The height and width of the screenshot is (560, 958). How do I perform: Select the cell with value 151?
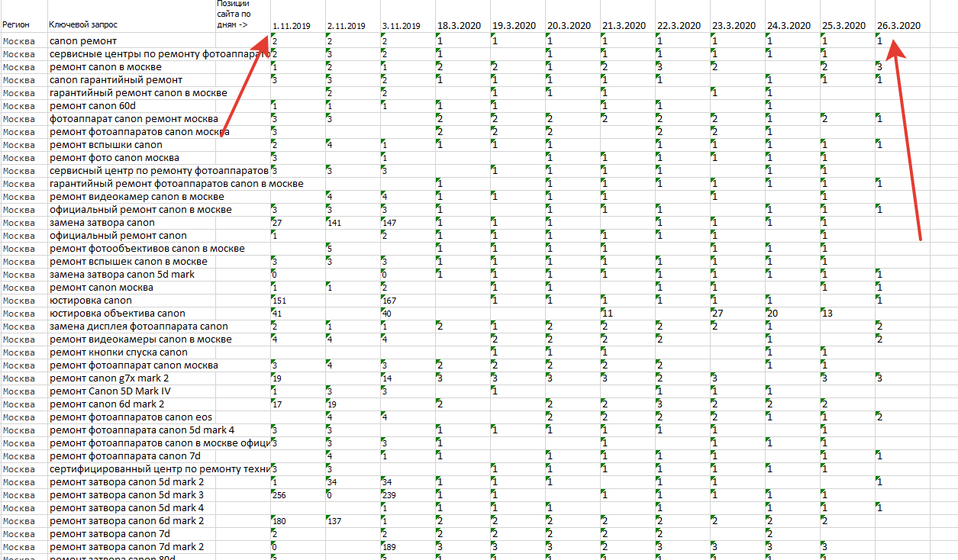(x=298, y=300)
